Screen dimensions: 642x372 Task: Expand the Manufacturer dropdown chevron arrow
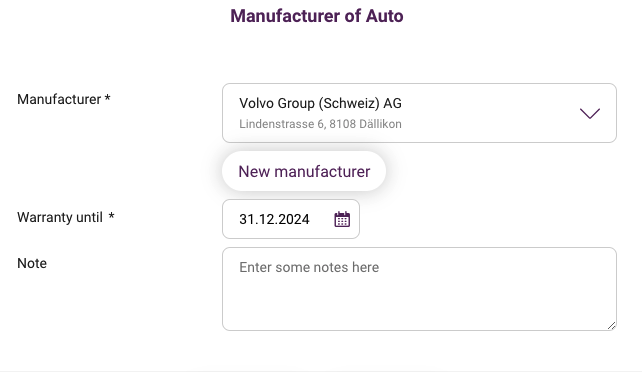(x=590, y=113)
